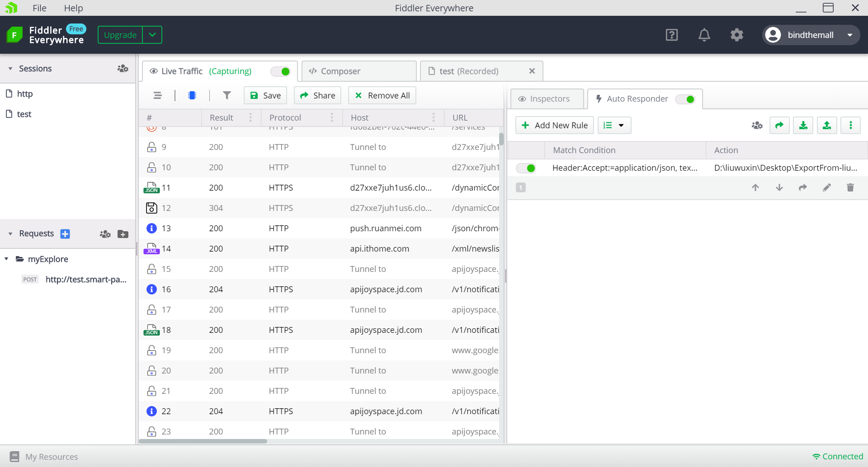Toggle the Live Traffic capturing switch
Image resolution: width=868 pixels, height=467 pixels.
(x=280, y=71)
